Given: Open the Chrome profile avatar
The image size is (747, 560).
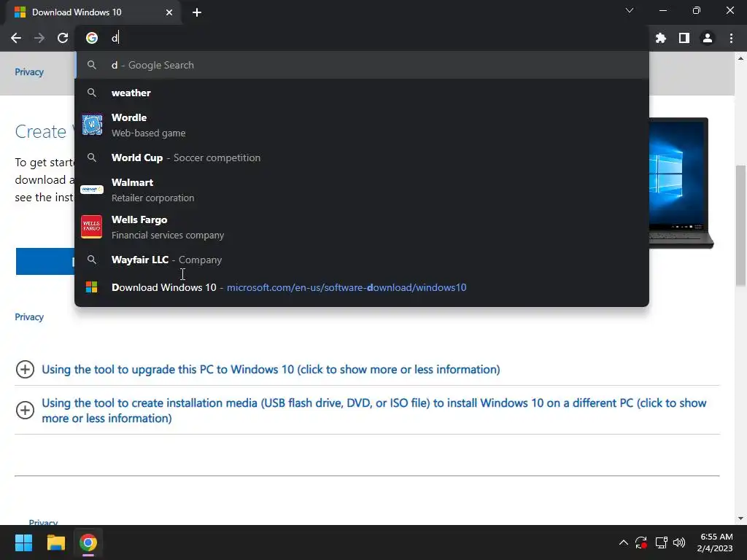Looking at the screenshot, I should pyautogui.click(x=707, y=38).
